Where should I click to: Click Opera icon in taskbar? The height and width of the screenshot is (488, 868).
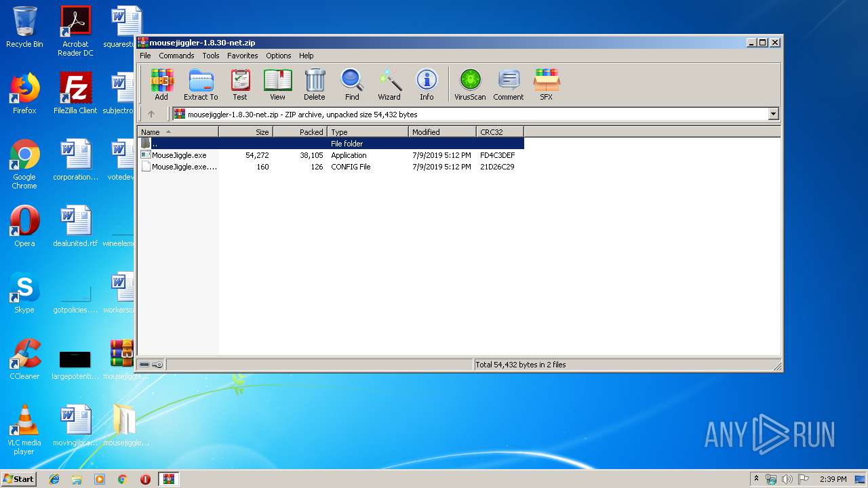click(145, 479)
